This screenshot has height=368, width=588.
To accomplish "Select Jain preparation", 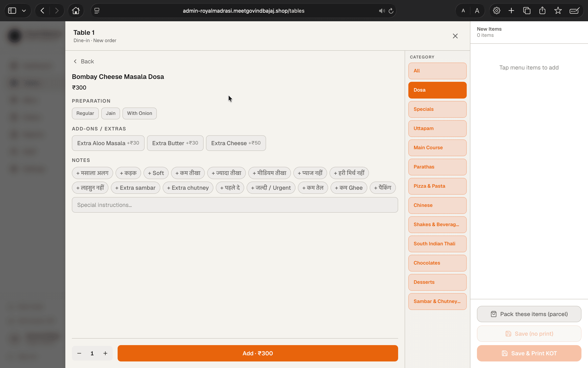I will click(110, 113).
